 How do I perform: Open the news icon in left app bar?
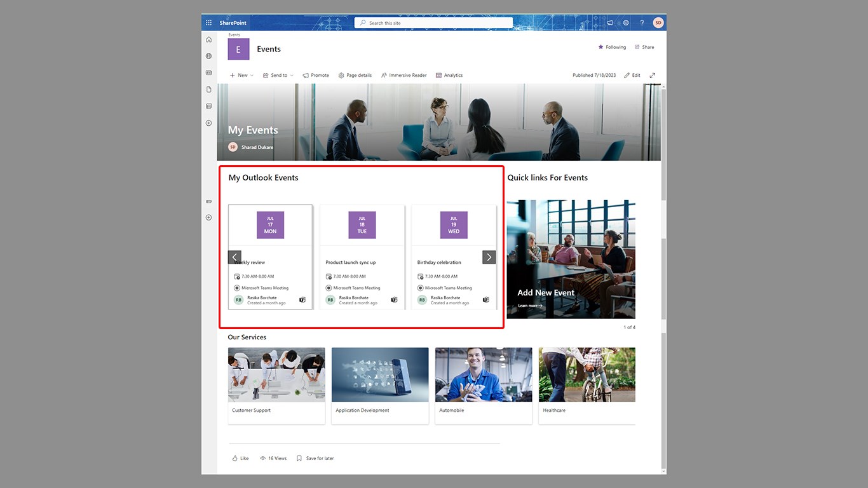pyautogui.click(x=208, y=72)
